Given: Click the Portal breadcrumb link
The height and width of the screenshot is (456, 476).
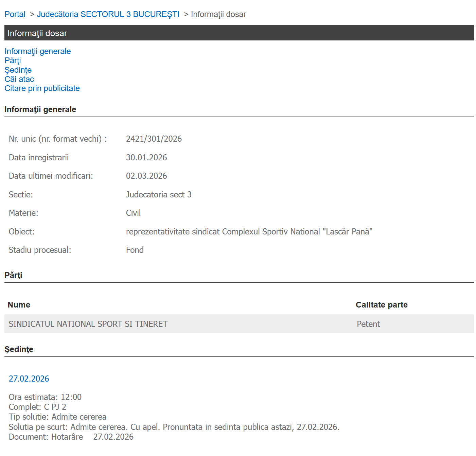Looking at the screenshot, I should click(15, 14).
